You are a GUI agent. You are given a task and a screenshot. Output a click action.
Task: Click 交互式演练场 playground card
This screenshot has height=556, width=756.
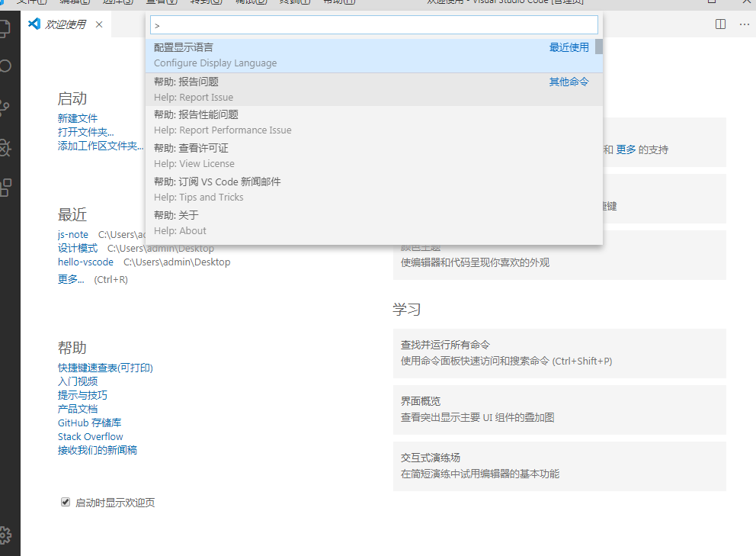click(559, 466)
